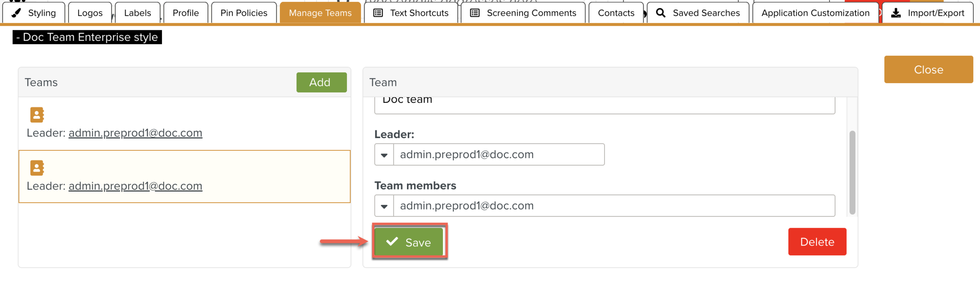Click the contact book icon of selected team
The height and width of the screenshot is (294, 980).
point(37,168)
